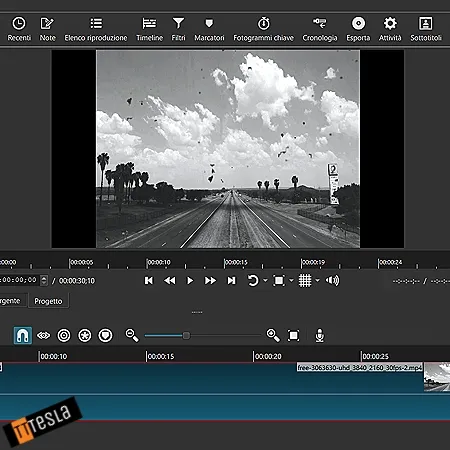Skip to the start of the clip
Image resolution: width=450 pixels, height=450 pixels.
click(x=149, y=281)
